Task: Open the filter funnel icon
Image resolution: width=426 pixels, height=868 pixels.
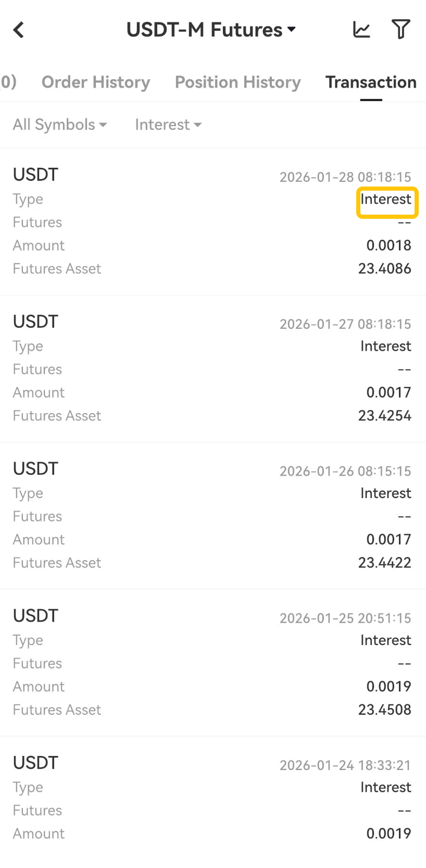Action: tap(400, 30)
